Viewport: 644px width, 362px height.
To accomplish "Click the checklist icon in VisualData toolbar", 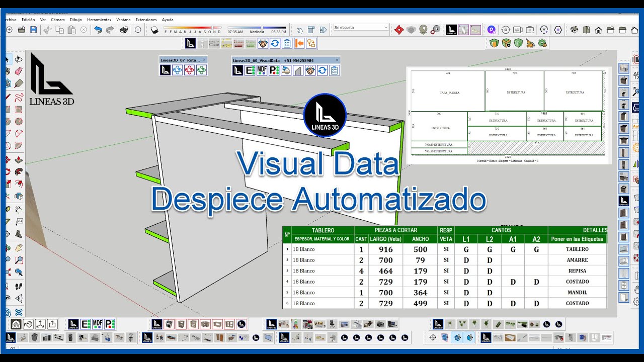I will click(x=334, y=70).
